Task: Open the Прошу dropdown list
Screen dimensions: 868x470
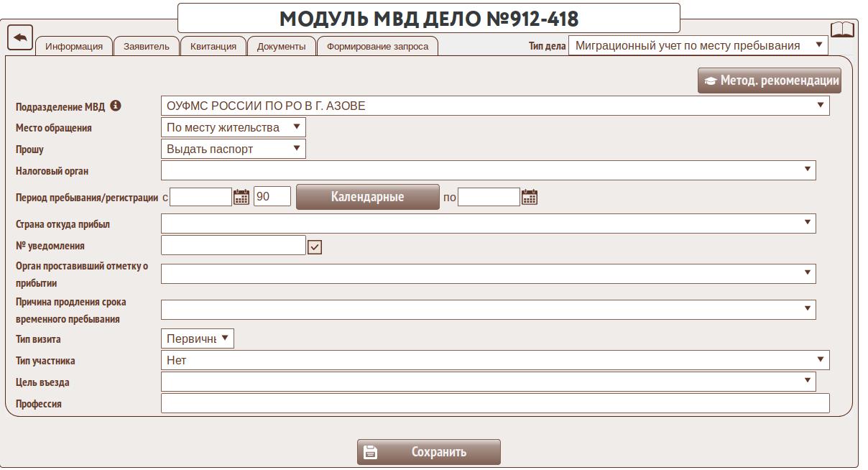Action: click(233, 149)
